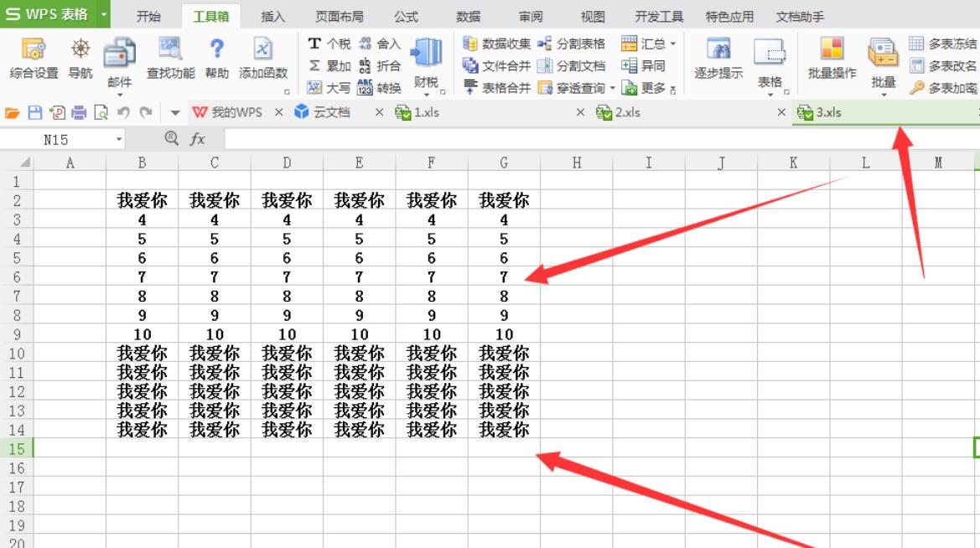Open the 综合设置 settings icon

coord(34,58)
